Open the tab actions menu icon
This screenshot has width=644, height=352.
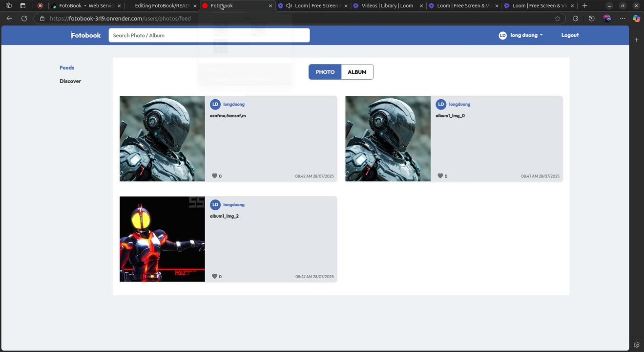(23, 6)
